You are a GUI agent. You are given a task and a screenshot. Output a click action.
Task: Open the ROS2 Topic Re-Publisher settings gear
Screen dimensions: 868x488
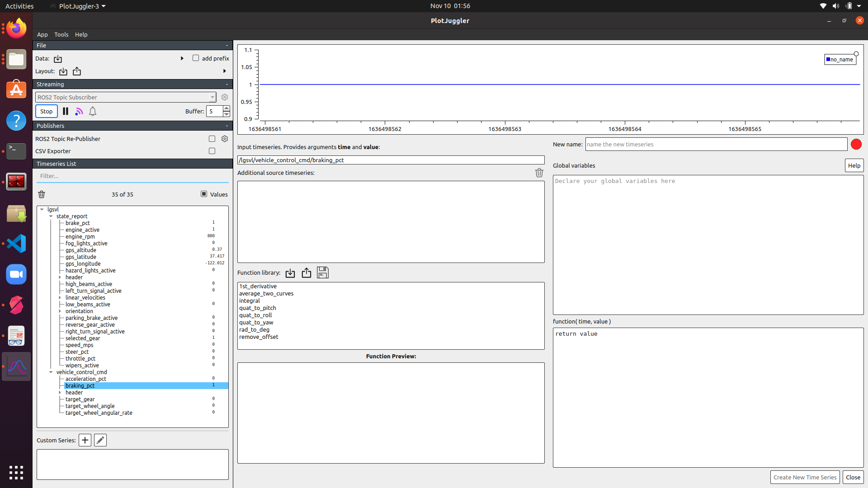(x=225, y=139)
